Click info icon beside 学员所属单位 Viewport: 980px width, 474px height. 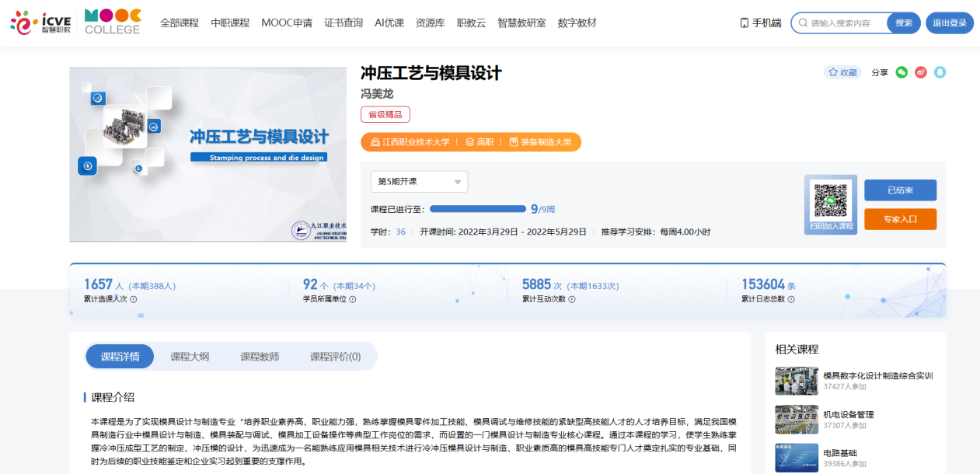pos(353,299)
